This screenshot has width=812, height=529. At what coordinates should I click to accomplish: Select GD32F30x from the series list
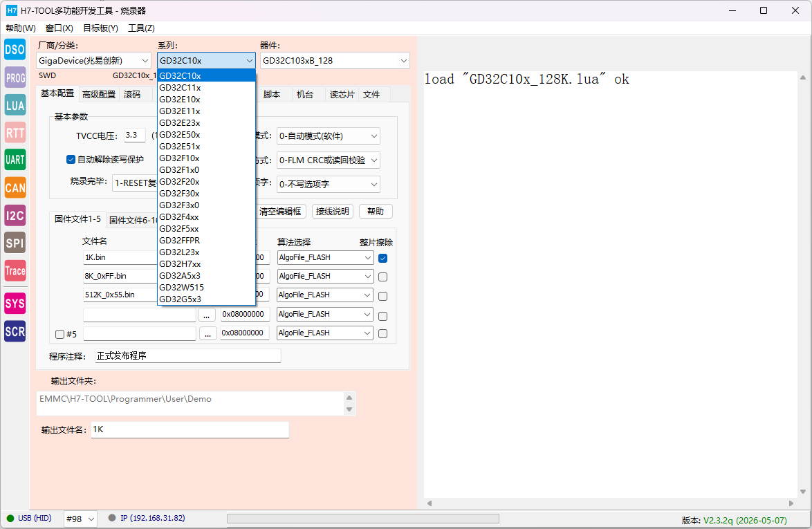coord(206,193)
